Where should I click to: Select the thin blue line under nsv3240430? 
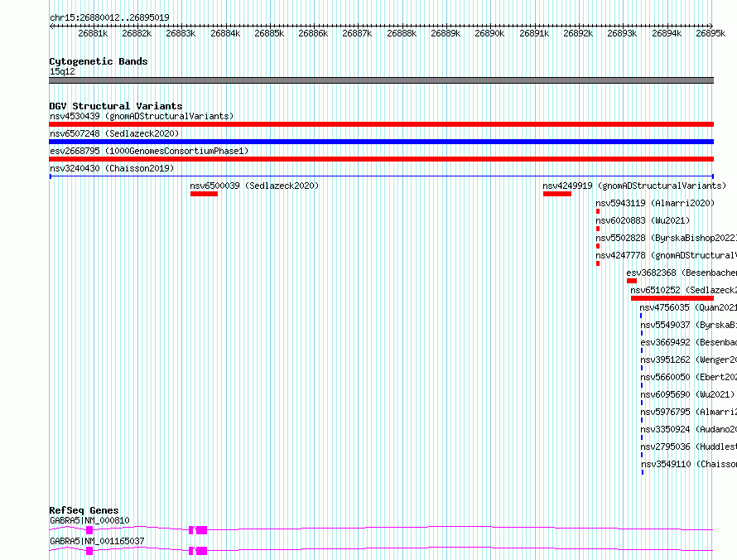coord(382,176)
